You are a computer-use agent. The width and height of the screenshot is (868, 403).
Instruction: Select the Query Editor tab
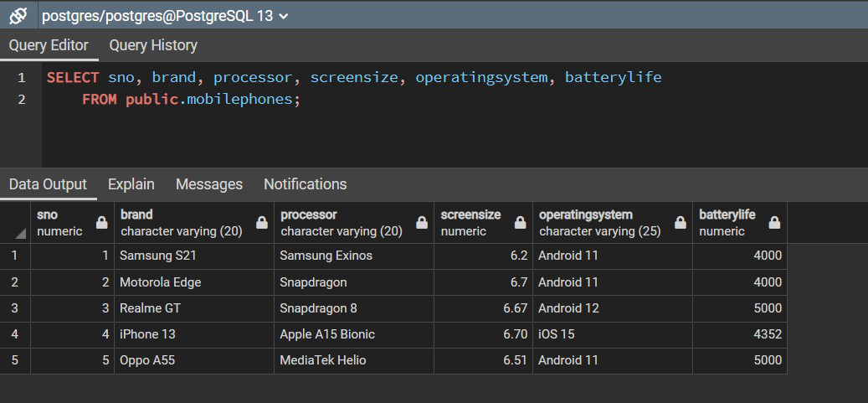pyautogui.click(x=48, y=45)
